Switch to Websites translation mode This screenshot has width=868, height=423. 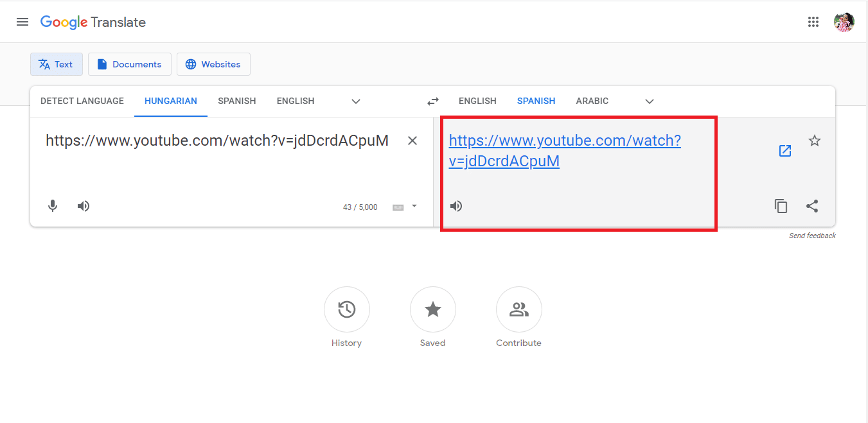213,64
